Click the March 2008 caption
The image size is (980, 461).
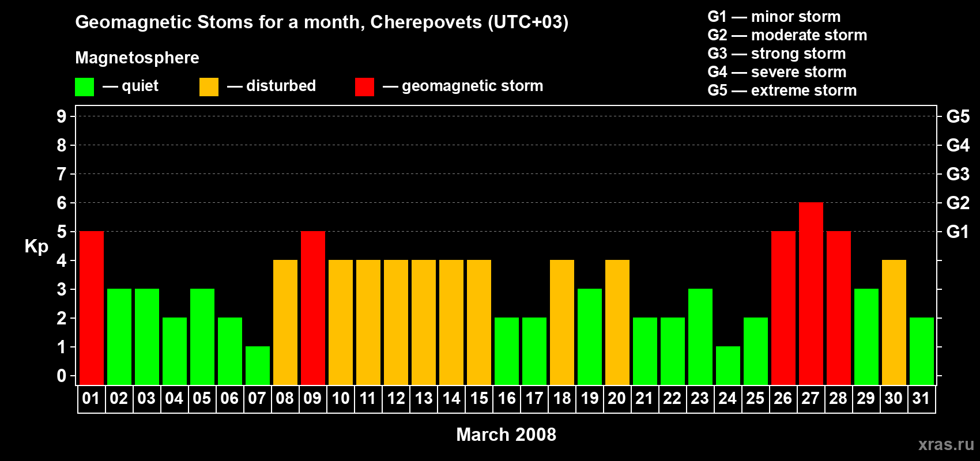coord(506,434)
